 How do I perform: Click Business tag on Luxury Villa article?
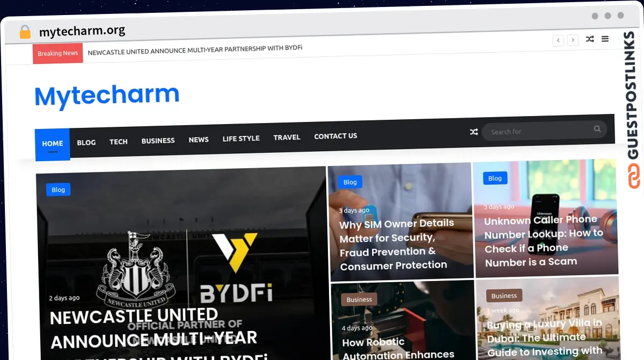pyautogui.click(x=504, y=296)
